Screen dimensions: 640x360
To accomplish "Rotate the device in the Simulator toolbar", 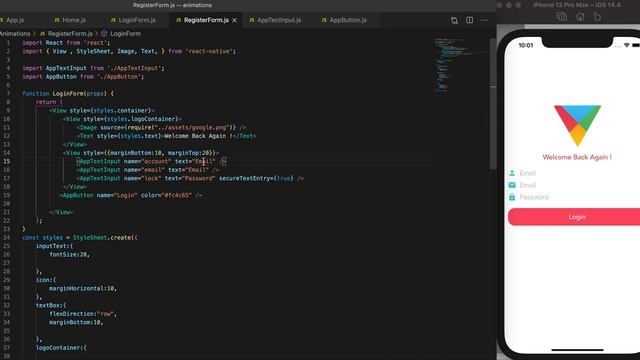I will (597, 17).
